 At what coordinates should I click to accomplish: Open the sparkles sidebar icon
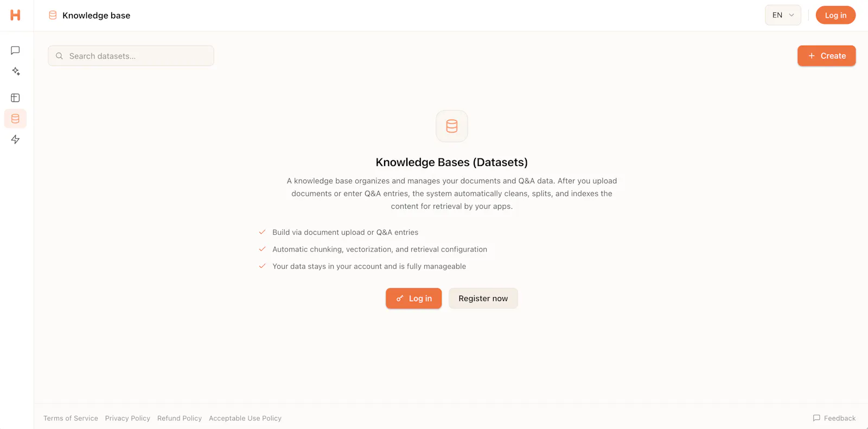(15, 72)
